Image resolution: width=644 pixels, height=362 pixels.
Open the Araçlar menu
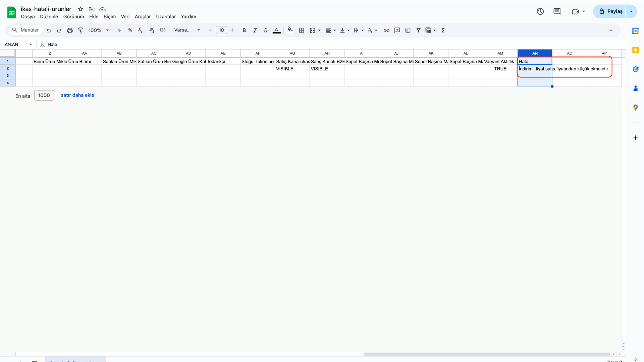[x=143, y=16]
